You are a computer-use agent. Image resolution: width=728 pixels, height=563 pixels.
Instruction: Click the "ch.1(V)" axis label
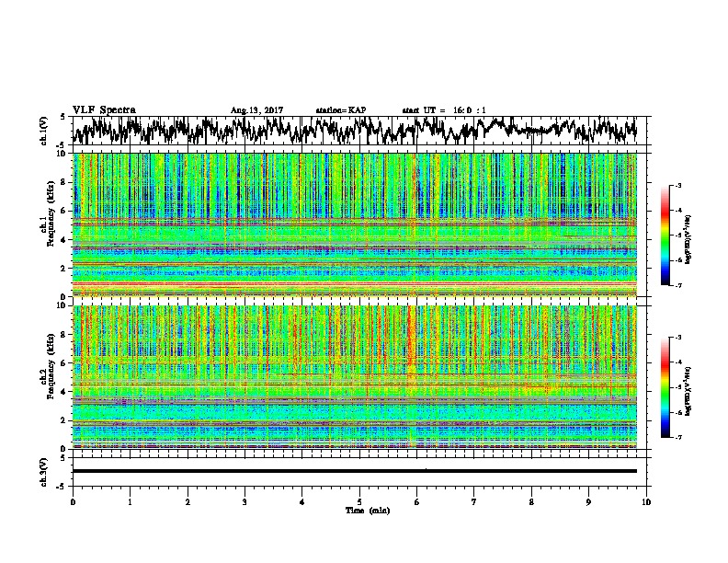tap(44, 131)
